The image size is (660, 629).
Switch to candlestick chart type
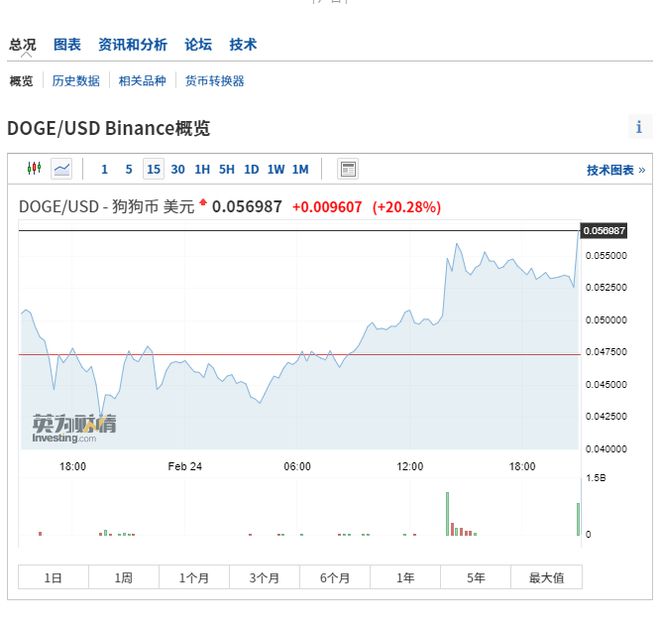(34, 169)
